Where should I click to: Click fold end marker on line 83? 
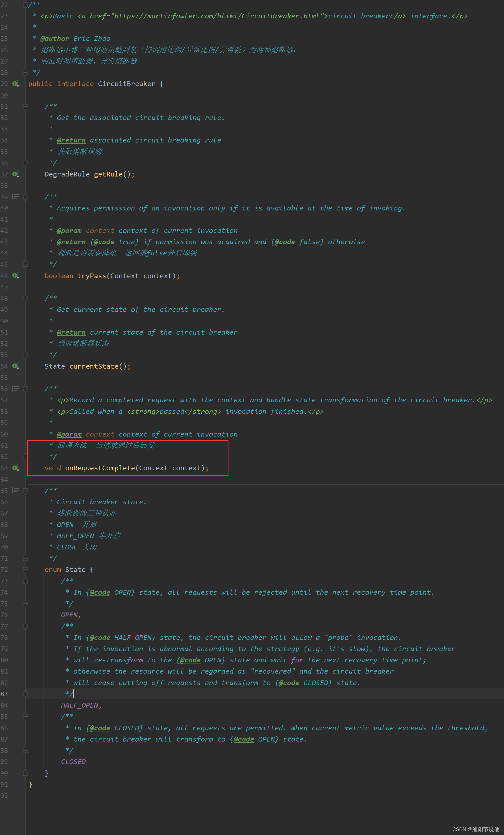(x=25, y=694)
